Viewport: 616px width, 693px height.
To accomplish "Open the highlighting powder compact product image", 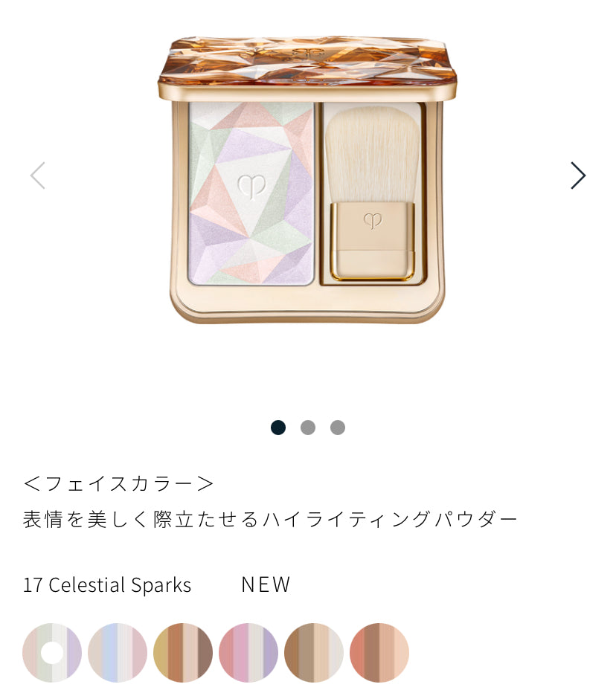I will tap(307, 180).
